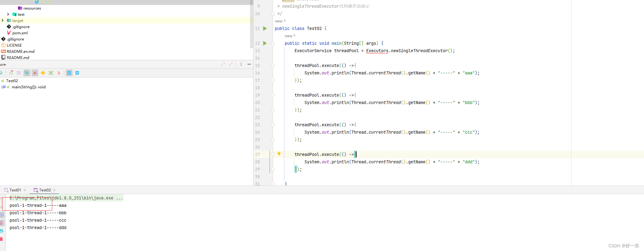Hide the Structure tool window
This screenshot has height=251, width=644.
[x=249, y=64]
